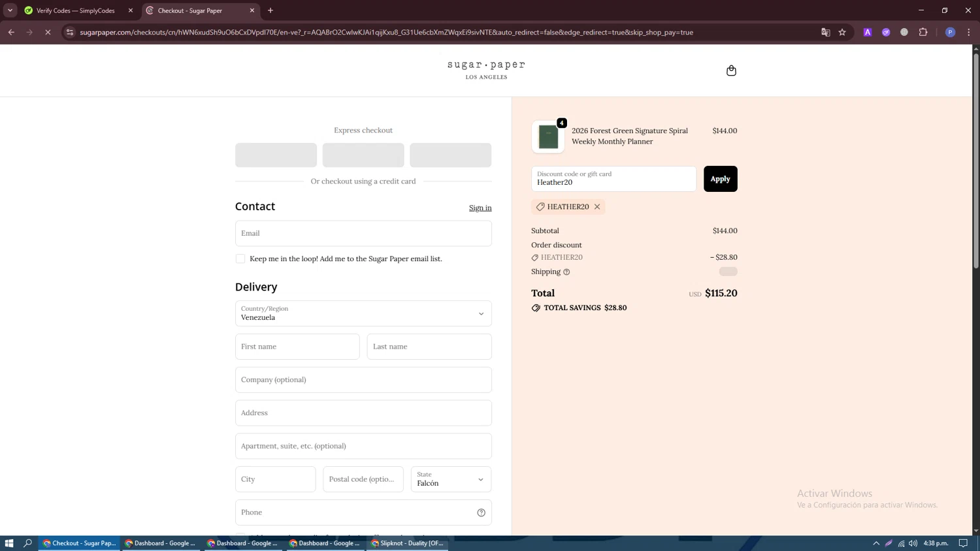Open first Dashboard Google taskbar window
Screen dimensions: 980x551
click(161, 543)
